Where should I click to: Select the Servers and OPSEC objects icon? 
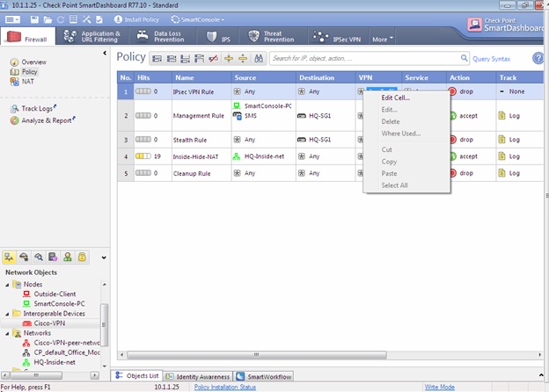53,258
